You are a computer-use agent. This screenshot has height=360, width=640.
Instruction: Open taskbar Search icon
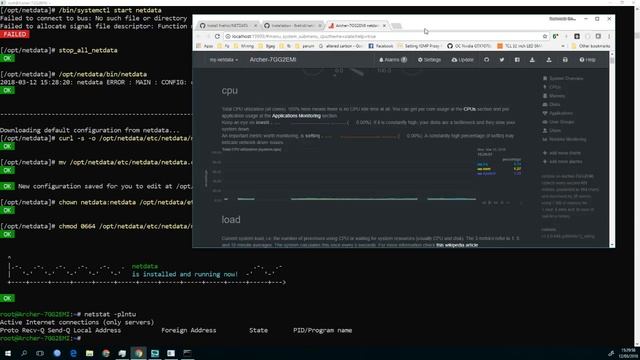[x=24, y=353]
